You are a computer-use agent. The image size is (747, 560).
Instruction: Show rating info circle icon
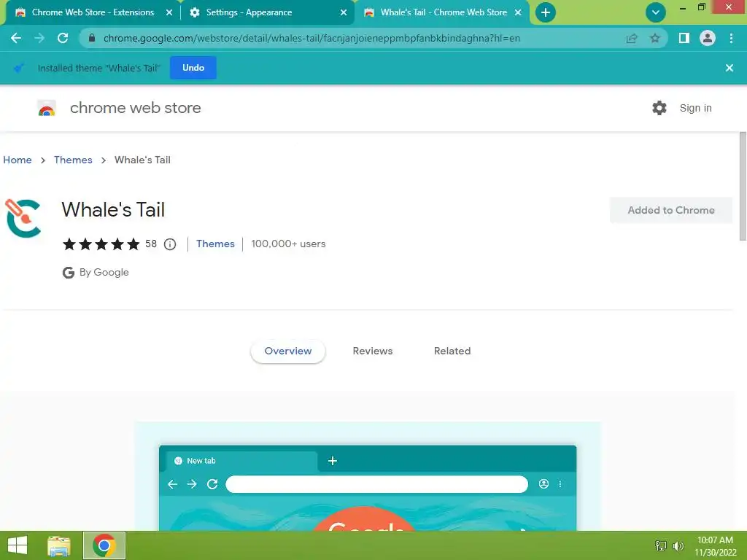point(170,244)
